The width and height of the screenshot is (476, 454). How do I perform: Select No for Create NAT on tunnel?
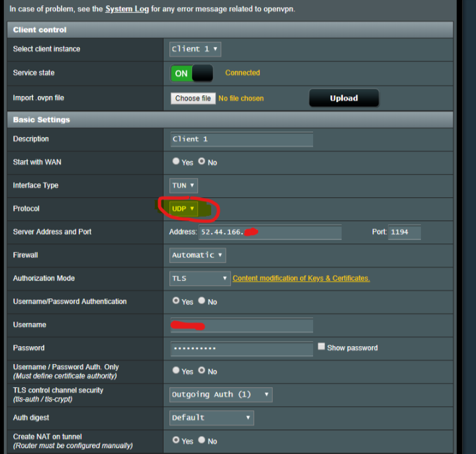(202, 440)
